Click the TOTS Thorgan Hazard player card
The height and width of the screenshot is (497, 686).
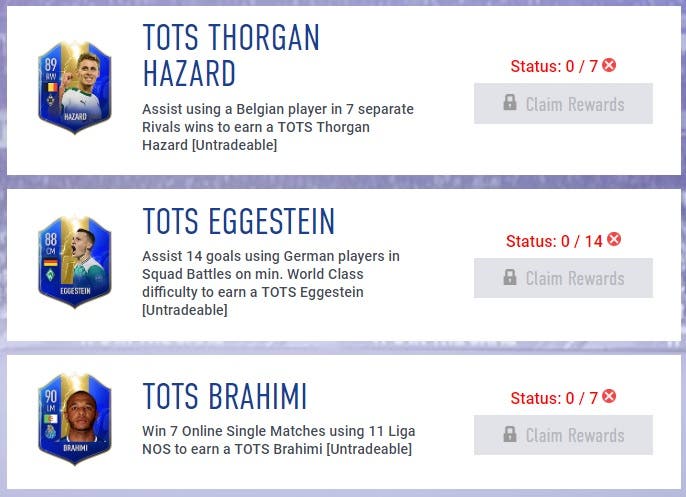pos(74,87)
